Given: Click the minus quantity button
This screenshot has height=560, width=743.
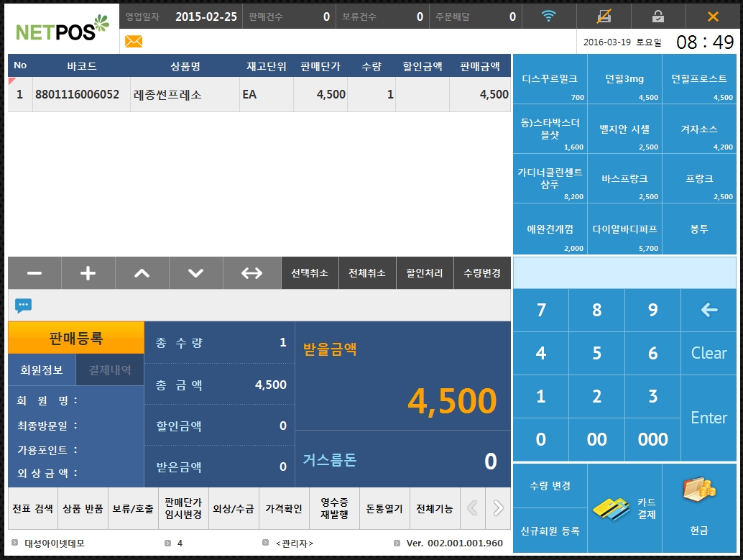Looking at the screenshot, I should pos(34,273).
